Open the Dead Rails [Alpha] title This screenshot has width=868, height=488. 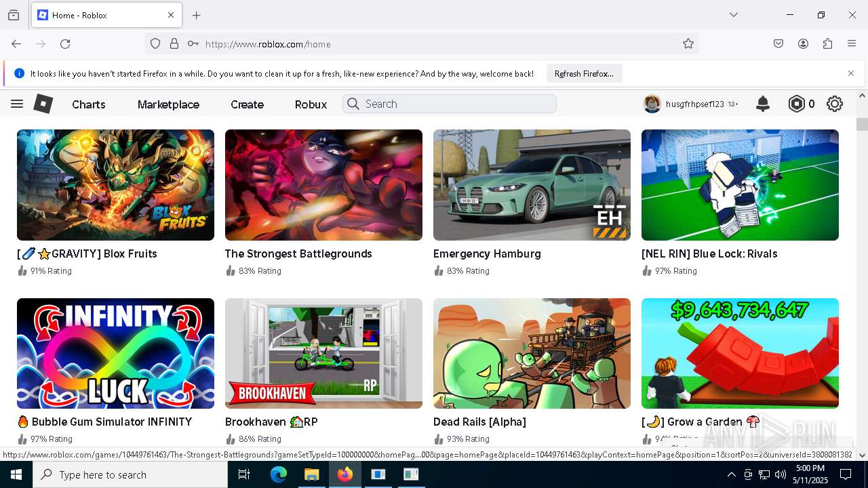click(x=479, y=422)
